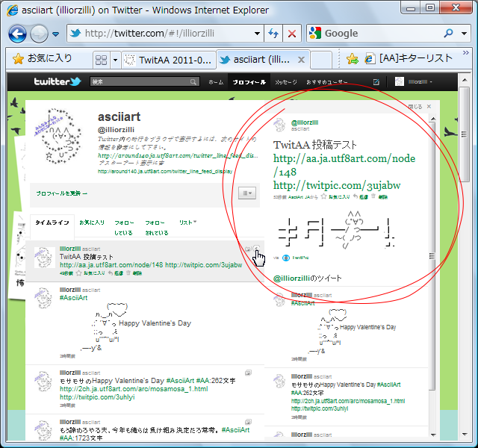This screenshot has height=448, width=478.
Task: Open the [AA]キターリスト favorites link
Action: (409, 58)
